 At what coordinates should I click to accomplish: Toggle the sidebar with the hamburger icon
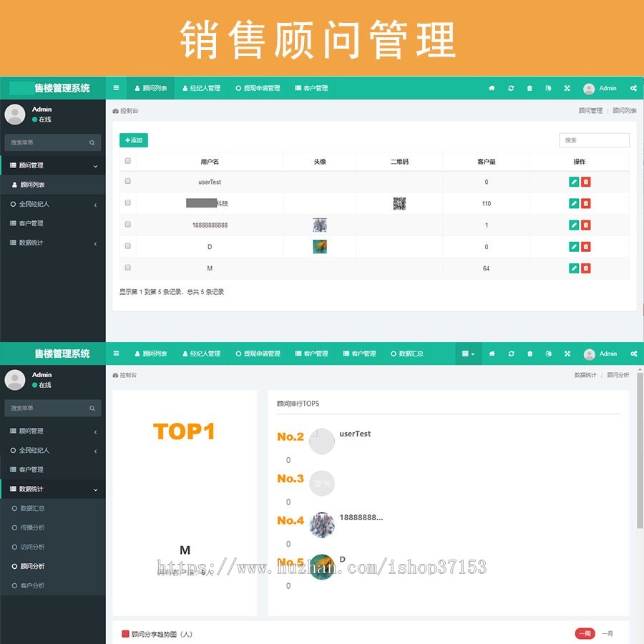tap(116, 87)
